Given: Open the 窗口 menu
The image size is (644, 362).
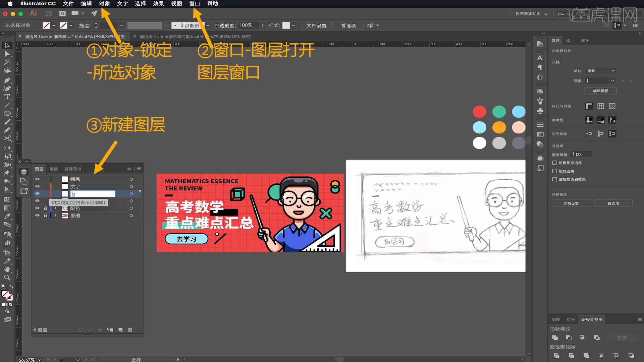Looking at the screenshot, I should (194, 4).
